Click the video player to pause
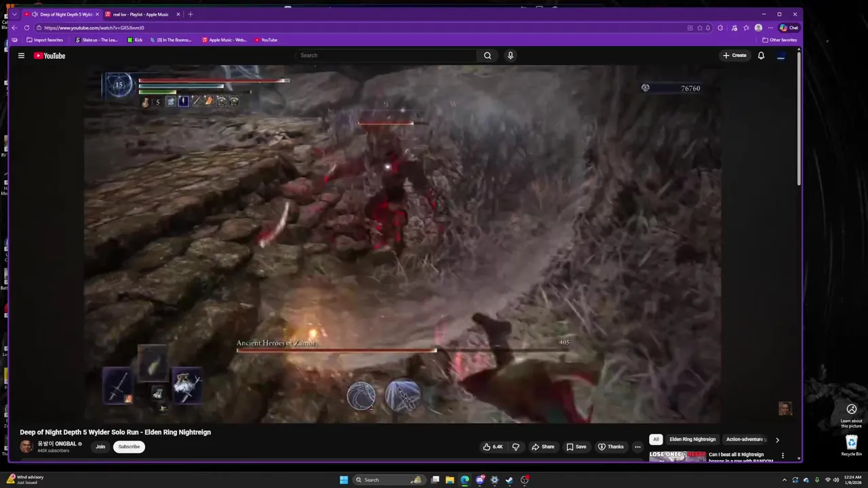Screen dimensions: 868x488 click(402, 244)
